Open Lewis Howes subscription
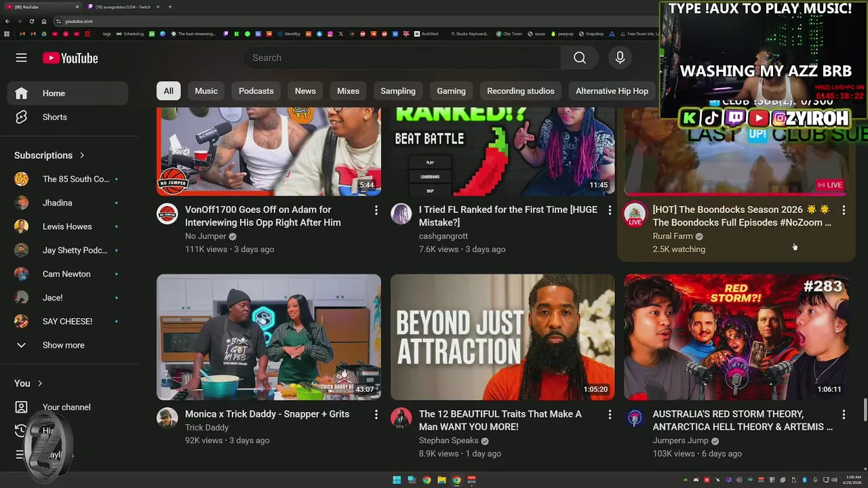 coord(68,226)
